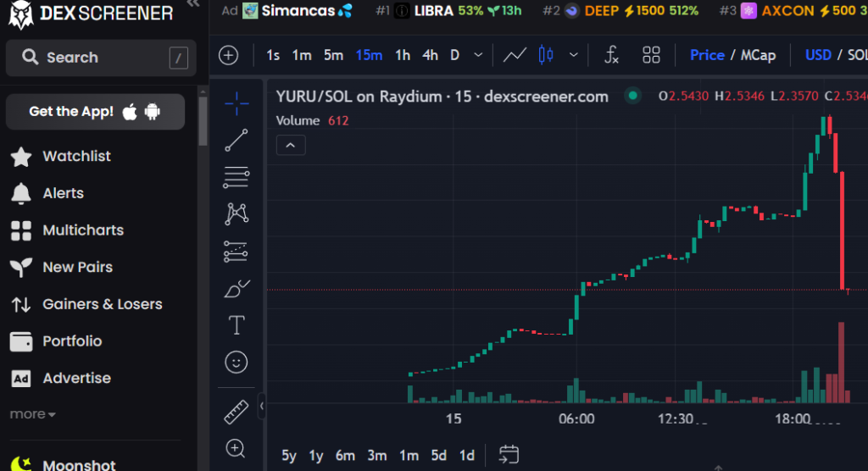Viewport: 868px width, 471px height.
Task: Select the 15m timeframe
Action: (369, 55)
